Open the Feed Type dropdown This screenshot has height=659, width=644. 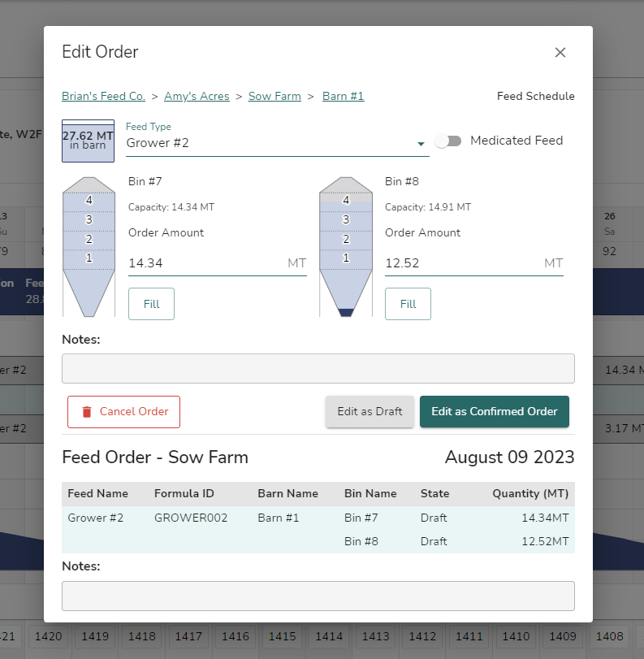(x=421, y=142)
